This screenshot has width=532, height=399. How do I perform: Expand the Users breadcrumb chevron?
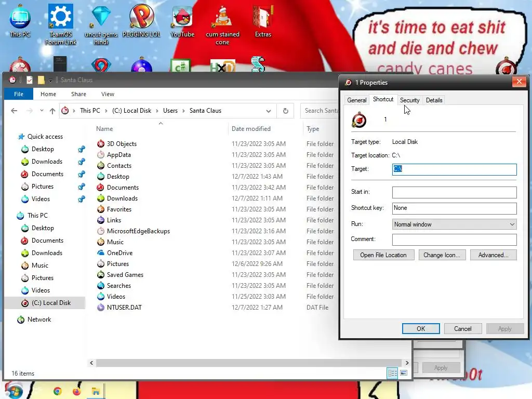(x=183, y=111)
